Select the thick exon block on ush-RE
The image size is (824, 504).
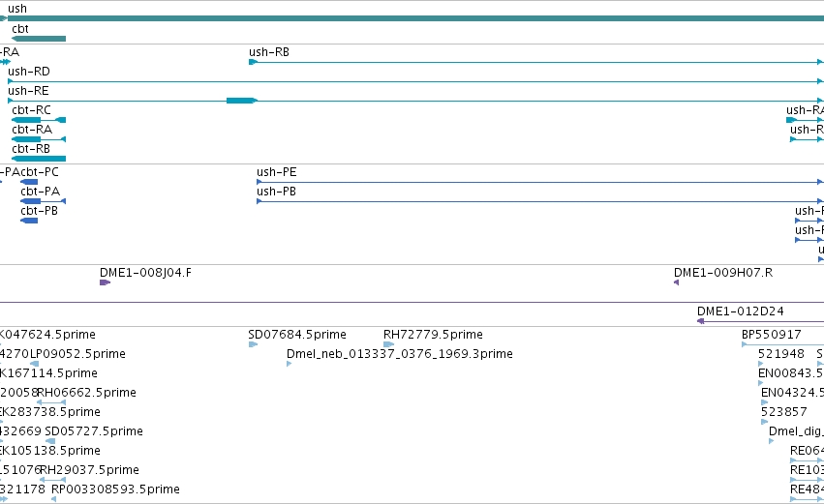(241, 101)
